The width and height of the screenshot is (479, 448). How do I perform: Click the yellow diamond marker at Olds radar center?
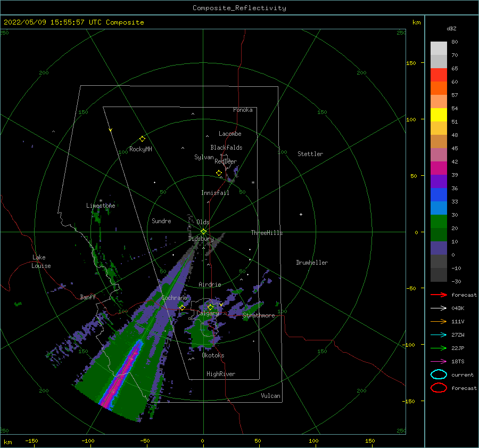(x=203, y=232)
